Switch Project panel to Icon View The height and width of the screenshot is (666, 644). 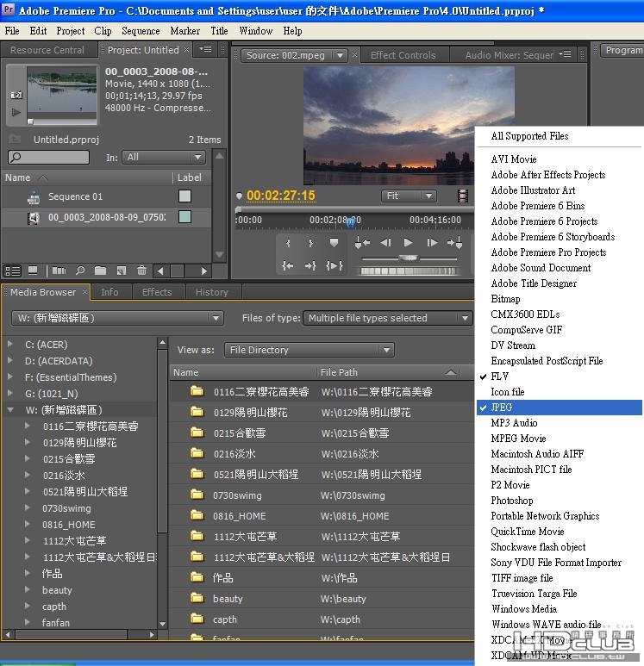pos(33,271)
